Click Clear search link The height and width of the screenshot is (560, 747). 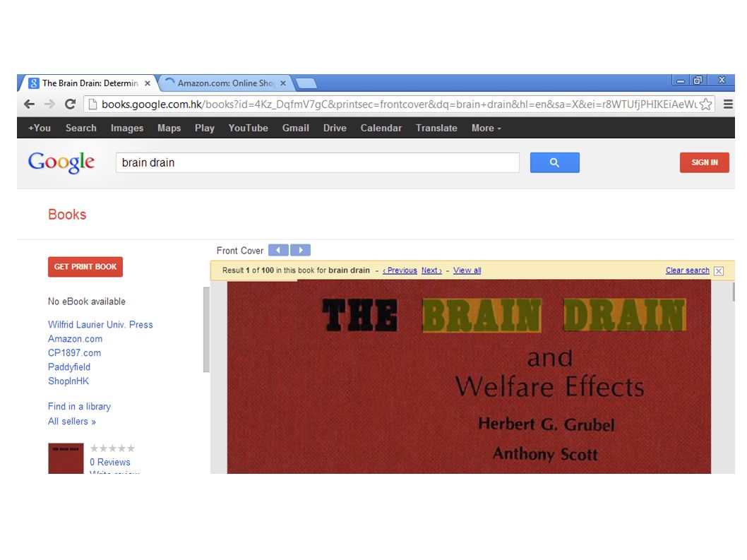tap(688, 270)
